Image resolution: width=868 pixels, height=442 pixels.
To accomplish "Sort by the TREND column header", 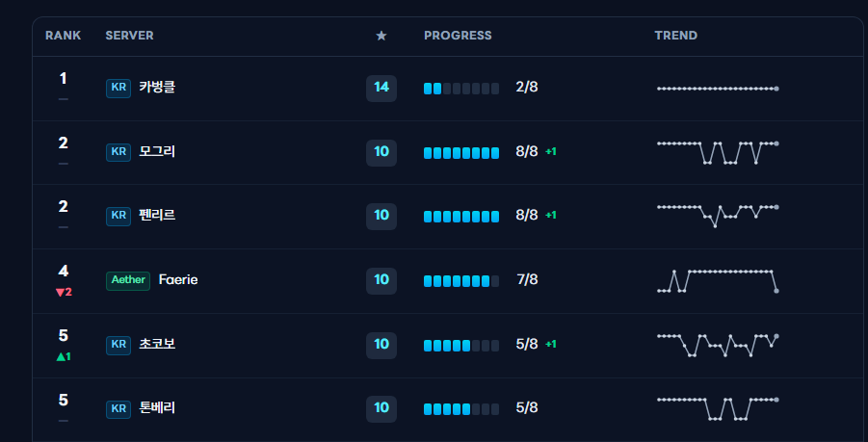I will click(x=676, y=36).
